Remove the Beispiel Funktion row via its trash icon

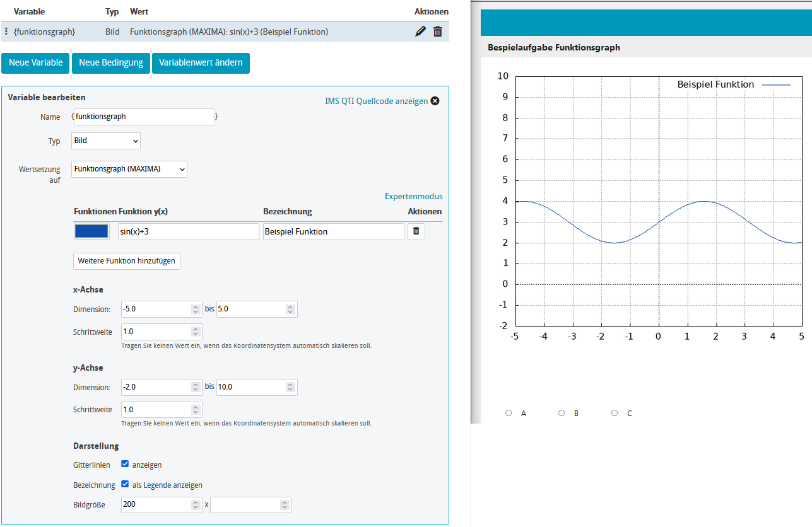(x=416, y=231)
